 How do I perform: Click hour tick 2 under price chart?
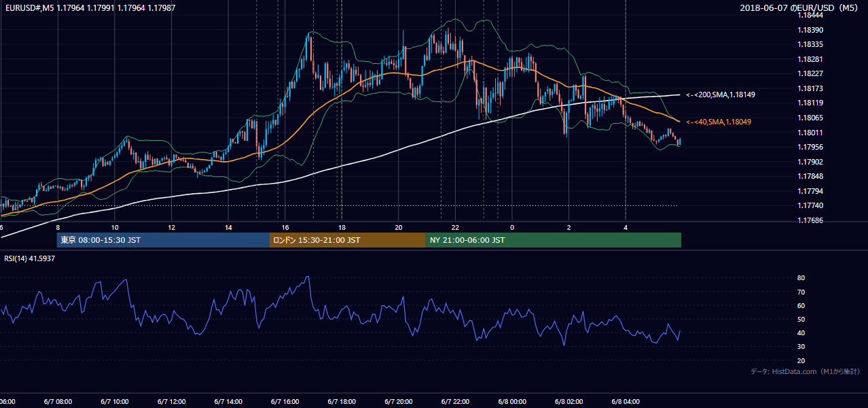click(569, 227)
